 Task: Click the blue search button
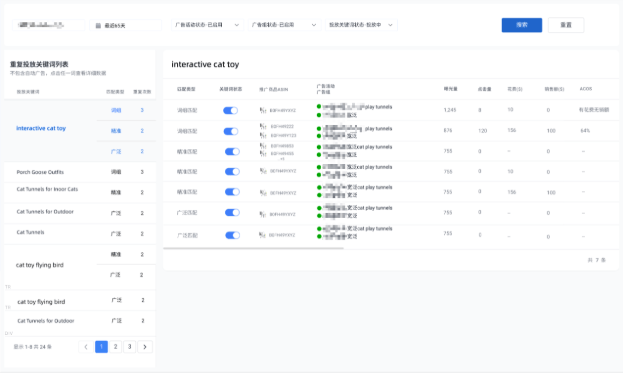[x=522, y=25]
